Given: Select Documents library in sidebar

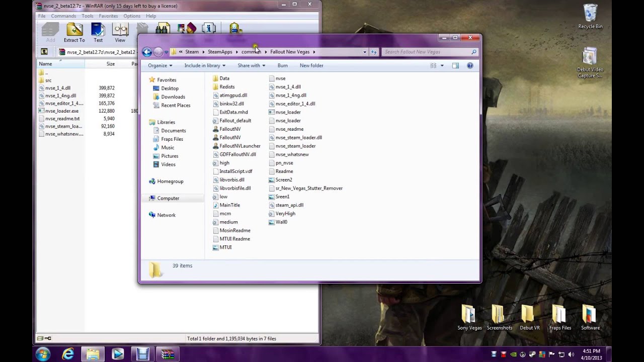Looking at the screenshot, I should click(x=170, y=131).
